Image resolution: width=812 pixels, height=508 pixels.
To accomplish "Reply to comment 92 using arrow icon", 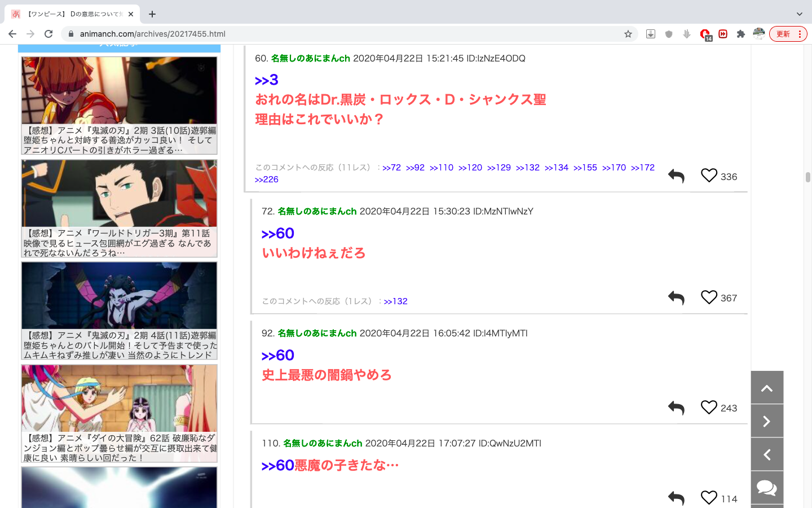I will coord(676,408).
